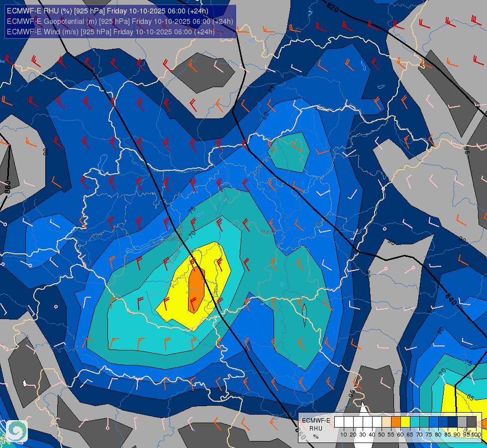Screen dimensions: 487x448
Task: Click the legend tick label '55'
Action: click(x=391, y=435)
